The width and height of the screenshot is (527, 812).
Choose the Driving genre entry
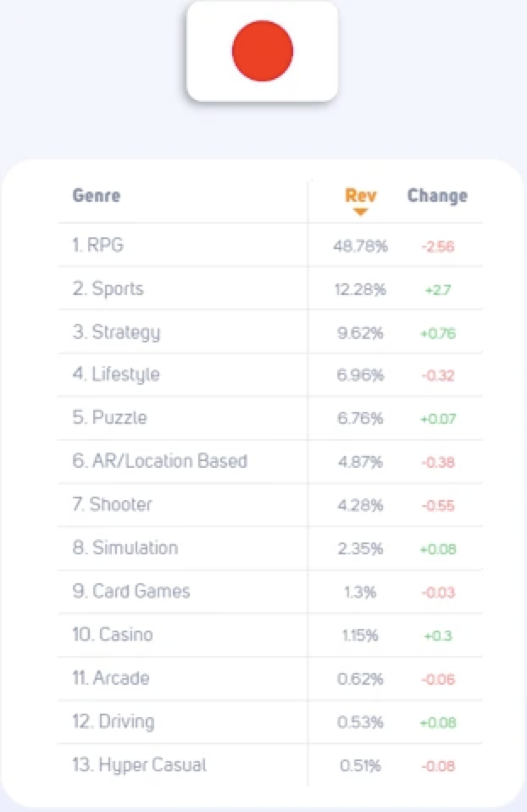click(x=269, y=722)
